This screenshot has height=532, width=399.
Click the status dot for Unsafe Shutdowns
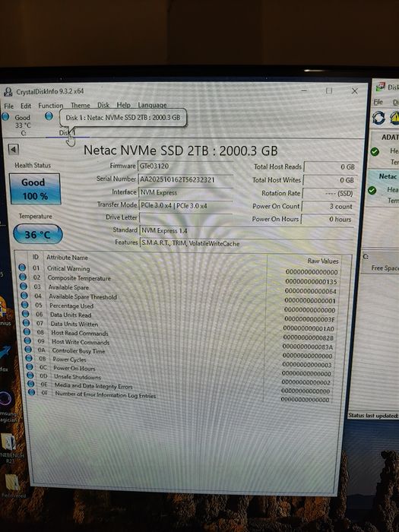tap(30, 375)
